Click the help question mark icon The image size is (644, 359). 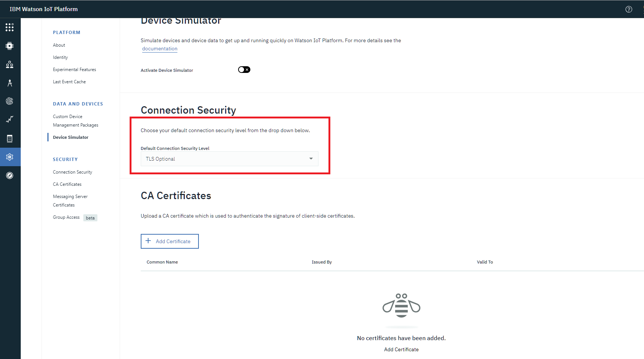pos(628,9)
